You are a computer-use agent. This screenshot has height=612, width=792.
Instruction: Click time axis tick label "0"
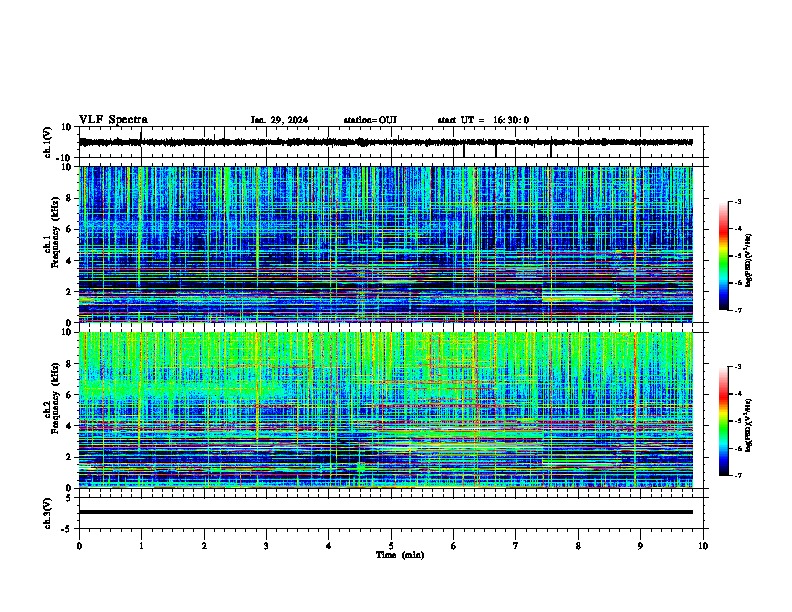tap(79, 546)
